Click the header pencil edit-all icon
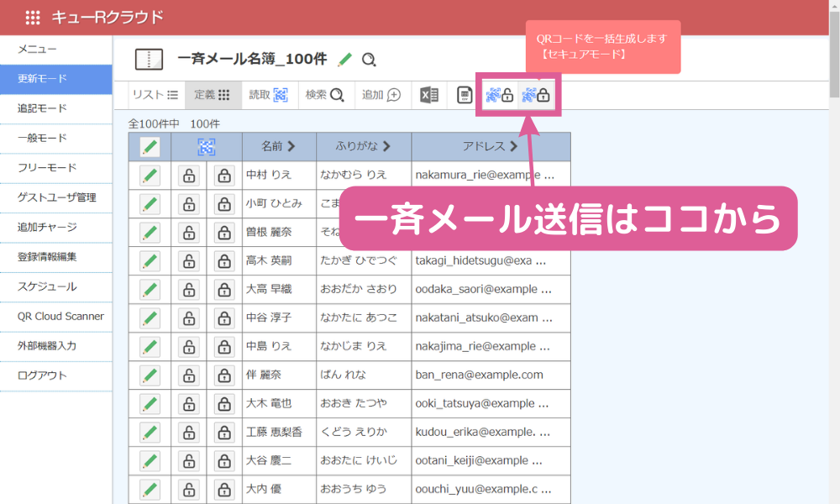 (150, 147)
